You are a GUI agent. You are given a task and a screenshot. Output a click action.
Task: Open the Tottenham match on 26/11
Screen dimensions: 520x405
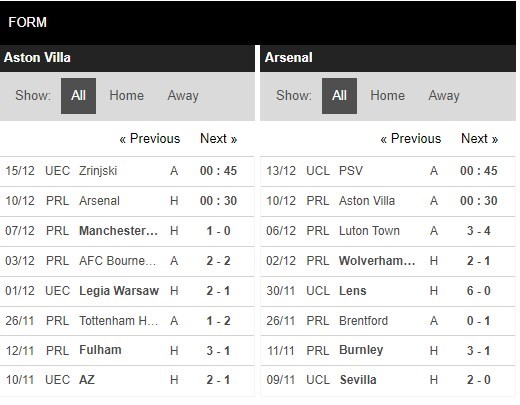[127, 321]
